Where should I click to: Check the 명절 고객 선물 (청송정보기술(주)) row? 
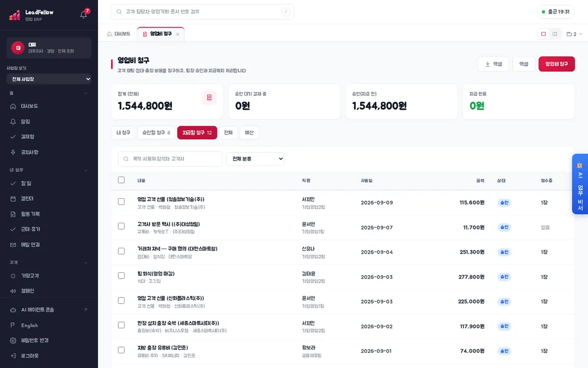pos(122,202)
